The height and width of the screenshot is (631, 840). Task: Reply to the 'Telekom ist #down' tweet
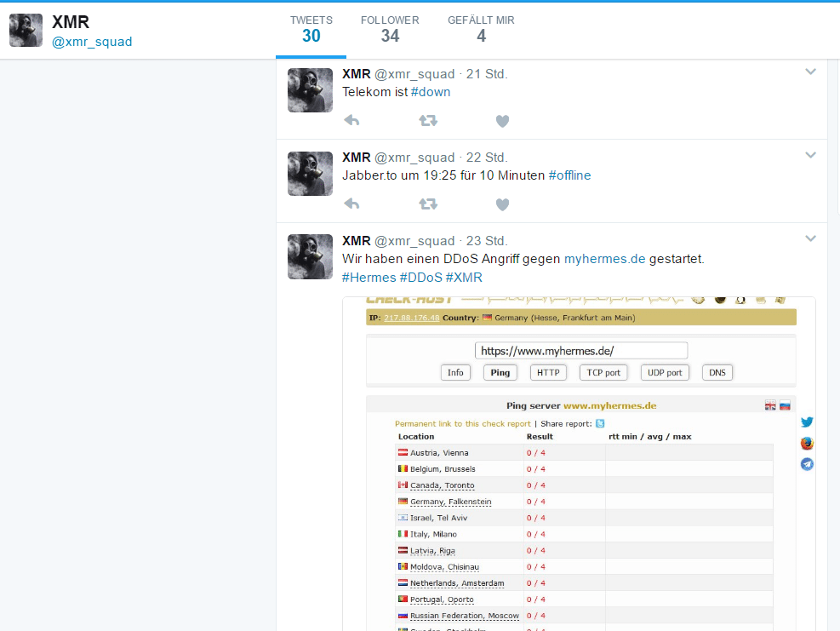coord(351,121)
